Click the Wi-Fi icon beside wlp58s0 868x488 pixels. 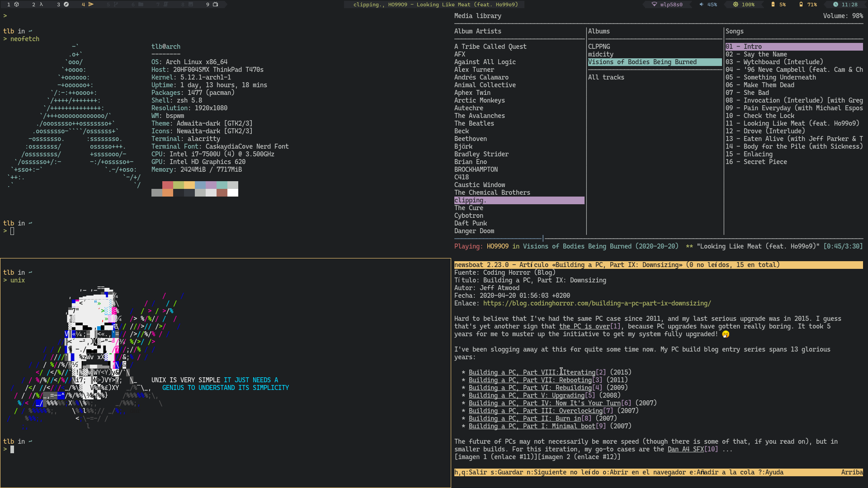[x=654, y=5]
